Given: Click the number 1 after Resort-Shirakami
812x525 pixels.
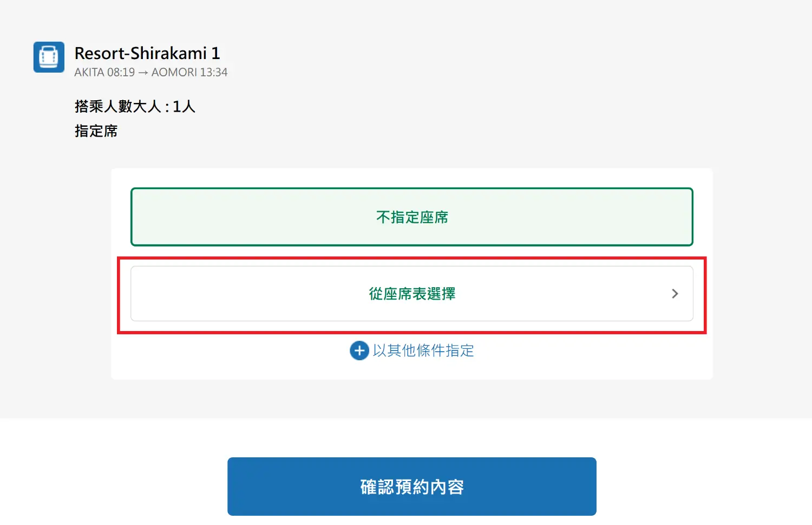Looking at the screenshot, I should [x=215, y=53].
